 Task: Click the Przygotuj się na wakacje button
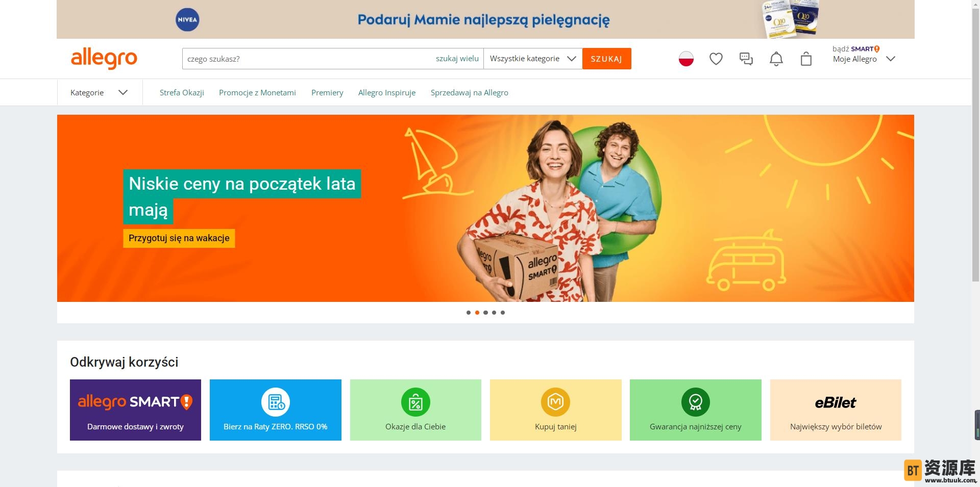179,238
